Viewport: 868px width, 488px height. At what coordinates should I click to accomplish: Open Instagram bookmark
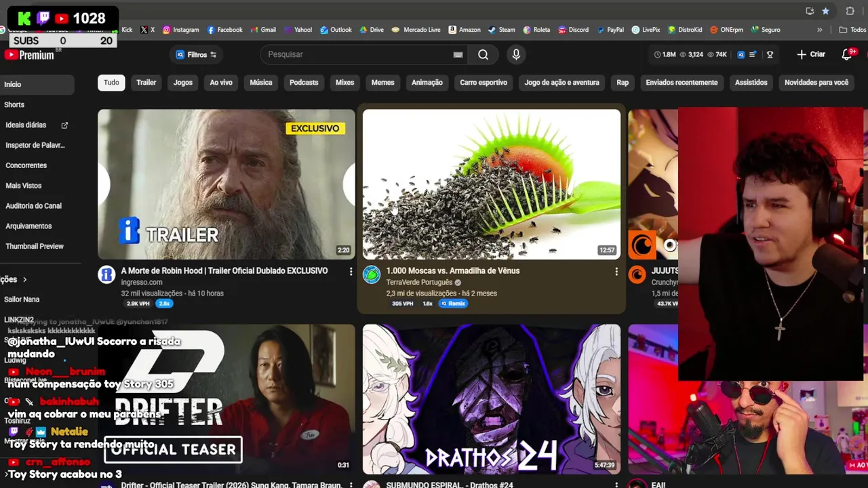180,30
